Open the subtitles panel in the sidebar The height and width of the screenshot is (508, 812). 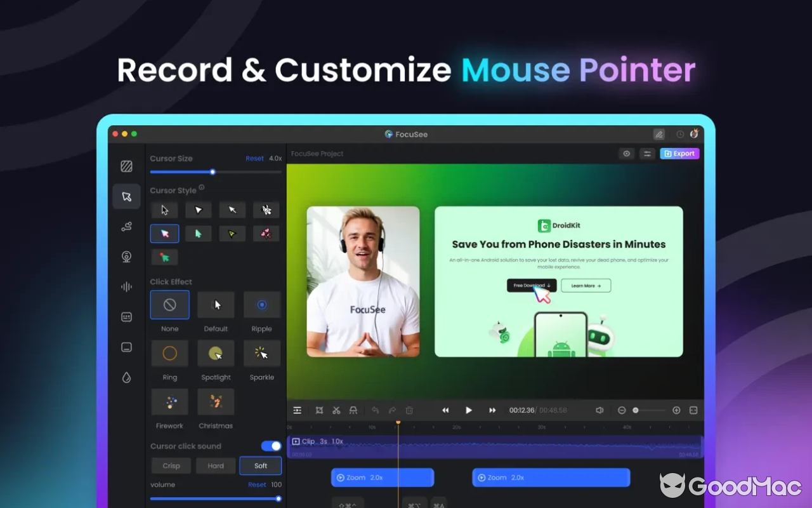[x=126, y=317]
